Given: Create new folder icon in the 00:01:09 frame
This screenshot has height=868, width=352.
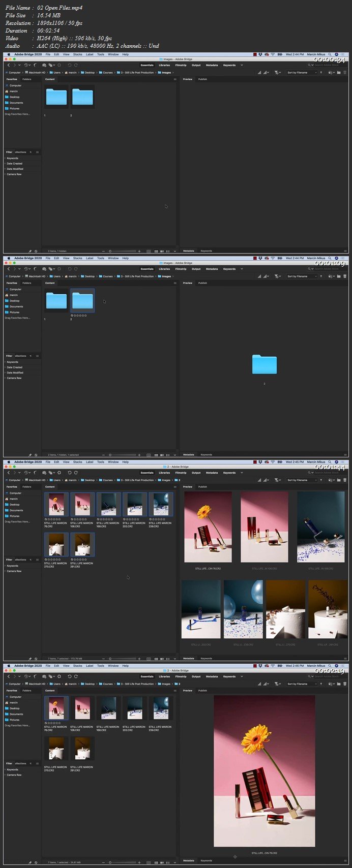Looking at the screenshot, I should 339,276.
